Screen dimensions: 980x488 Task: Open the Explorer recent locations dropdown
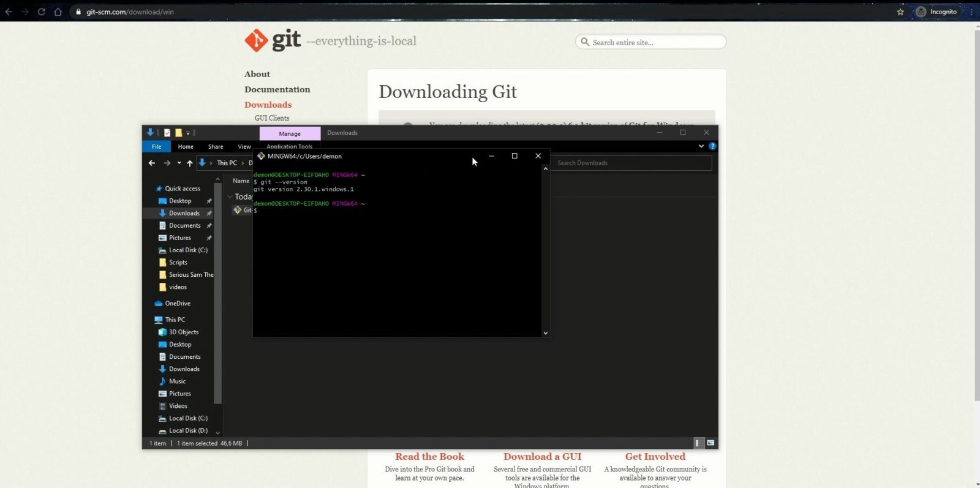point(179,163)
